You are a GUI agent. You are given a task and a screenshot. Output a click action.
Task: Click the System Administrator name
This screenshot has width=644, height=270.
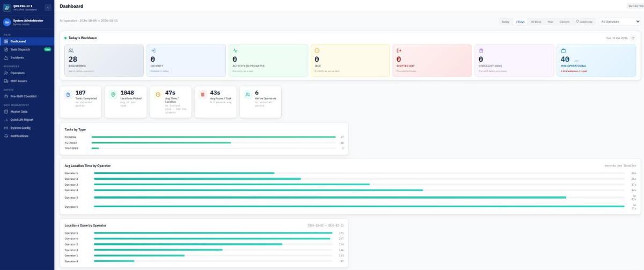[x=28, y=20]
